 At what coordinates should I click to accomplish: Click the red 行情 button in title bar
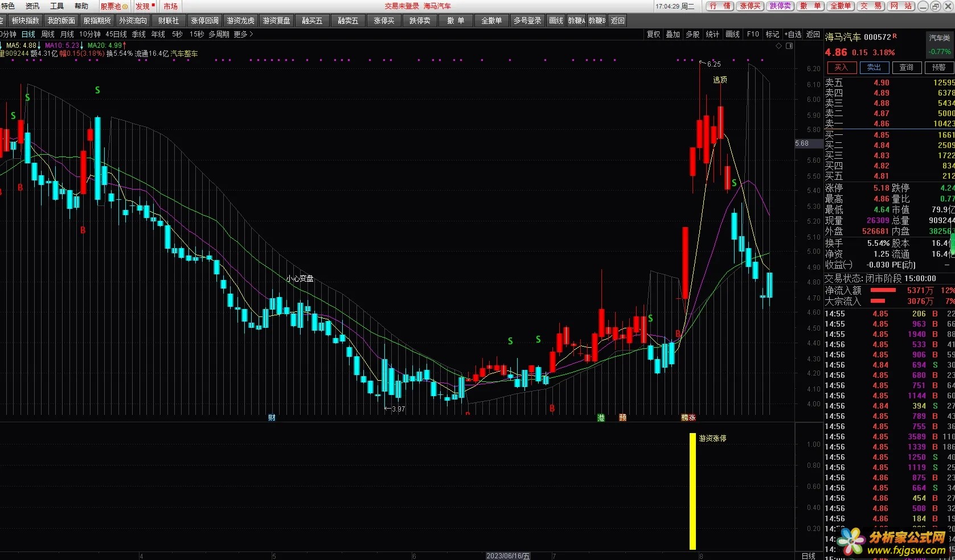(720, 6)
